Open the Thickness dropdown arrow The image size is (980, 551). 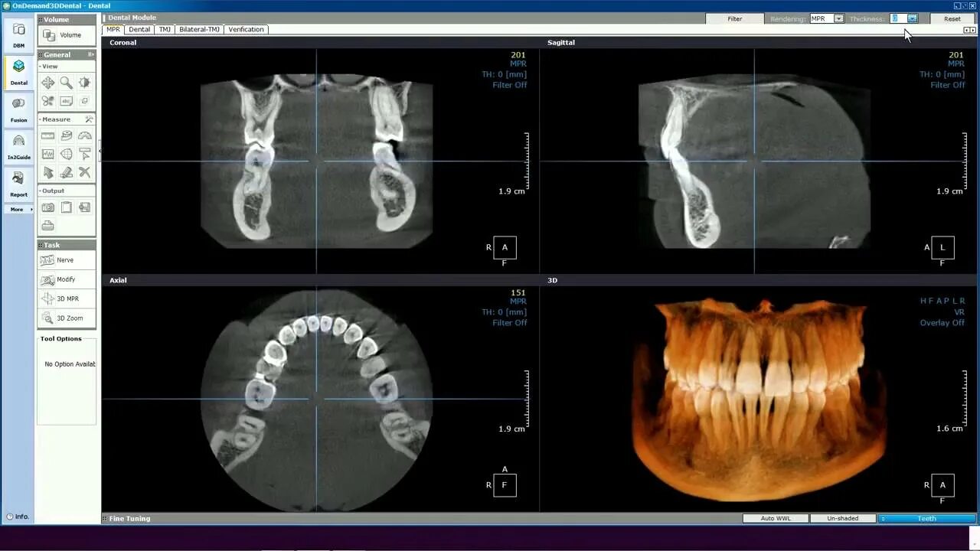(x=913, y=18)
